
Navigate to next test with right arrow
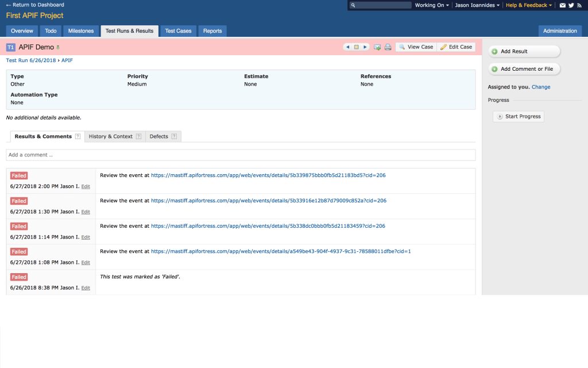click(365, 47)
